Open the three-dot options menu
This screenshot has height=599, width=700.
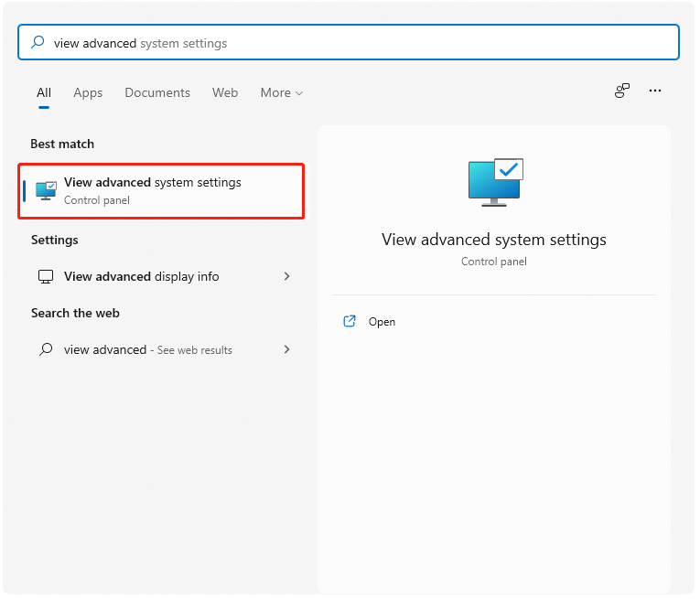coord(655,91)
